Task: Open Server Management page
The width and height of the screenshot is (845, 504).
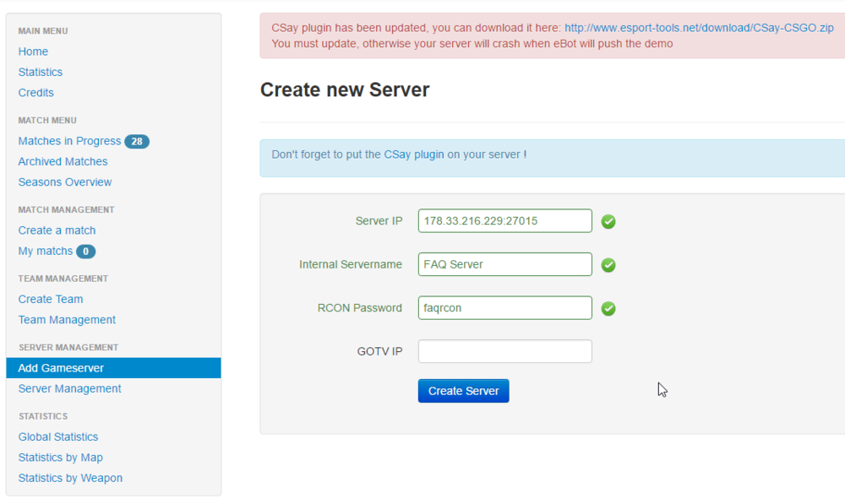Action: click(x=69, y=389)
